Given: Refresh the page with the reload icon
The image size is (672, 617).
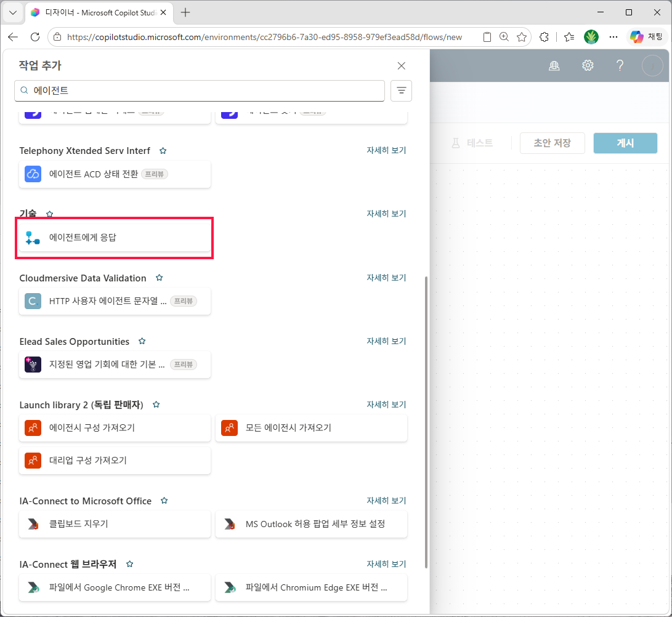Looking at the screenshot, I should point(35,37).
